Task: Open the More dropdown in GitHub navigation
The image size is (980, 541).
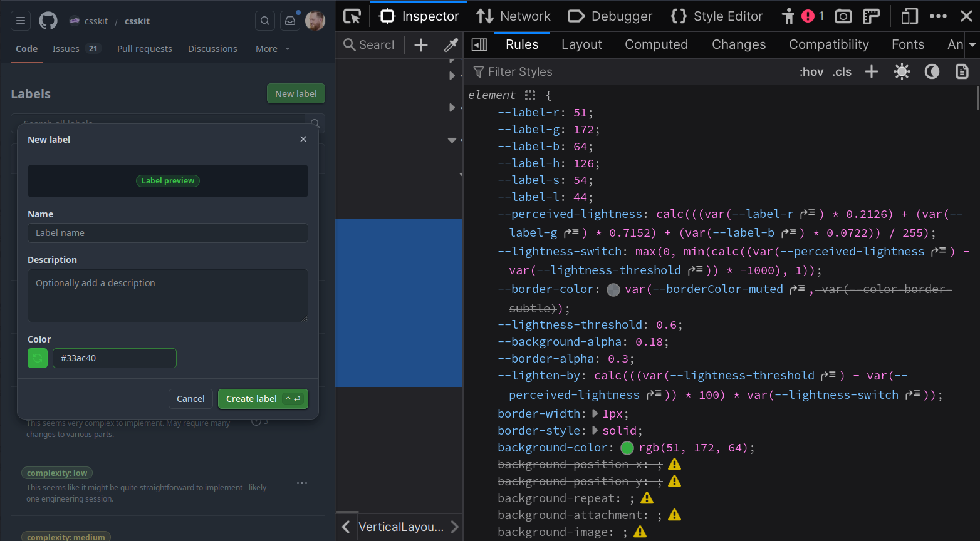Action: (272, 48)
